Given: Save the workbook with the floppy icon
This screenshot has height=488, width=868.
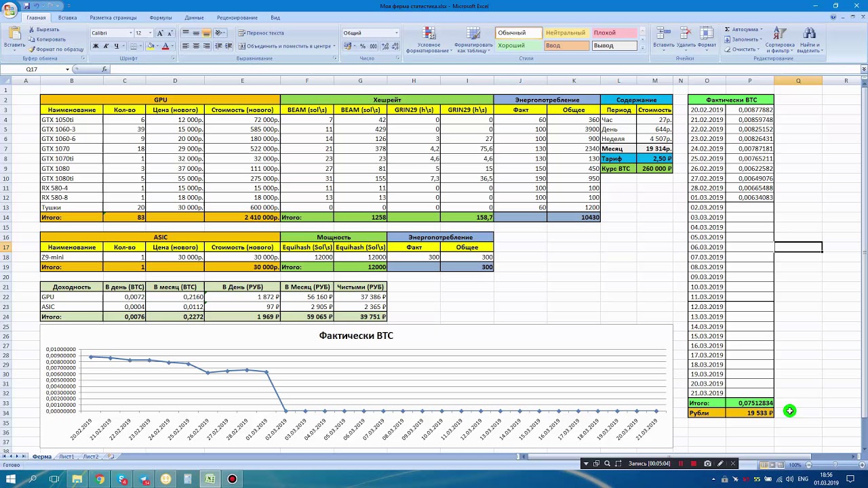Looking at the screenshot, I should [x=28, y=5].
